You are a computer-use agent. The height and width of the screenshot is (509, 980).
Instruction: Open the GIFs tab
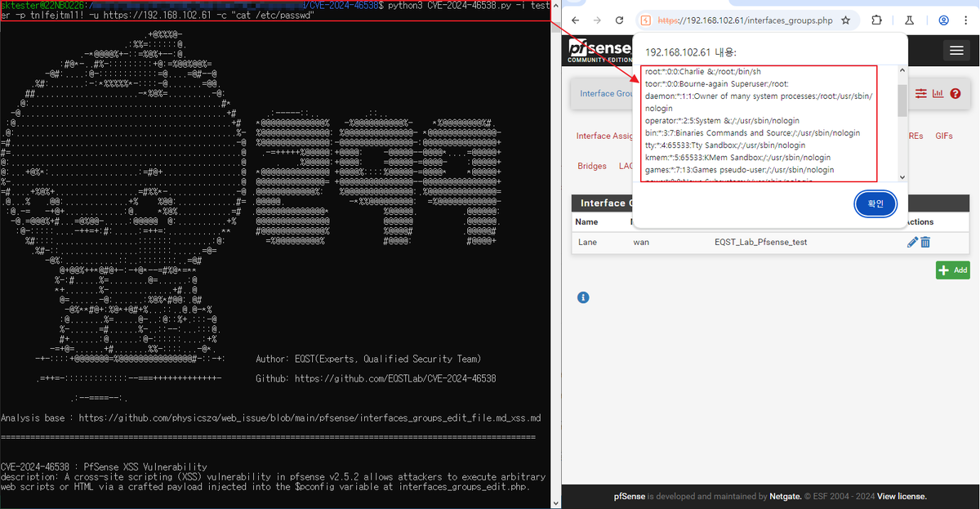[944, 136]
